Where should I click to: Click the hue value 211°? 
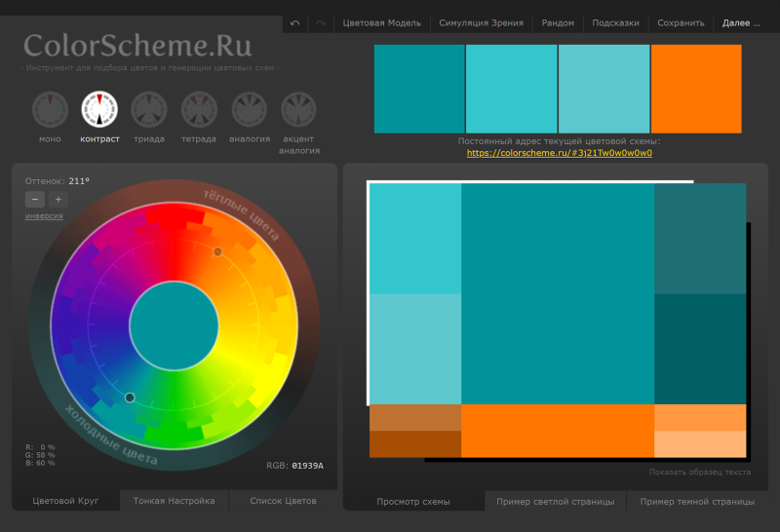(x=79, y=181)
